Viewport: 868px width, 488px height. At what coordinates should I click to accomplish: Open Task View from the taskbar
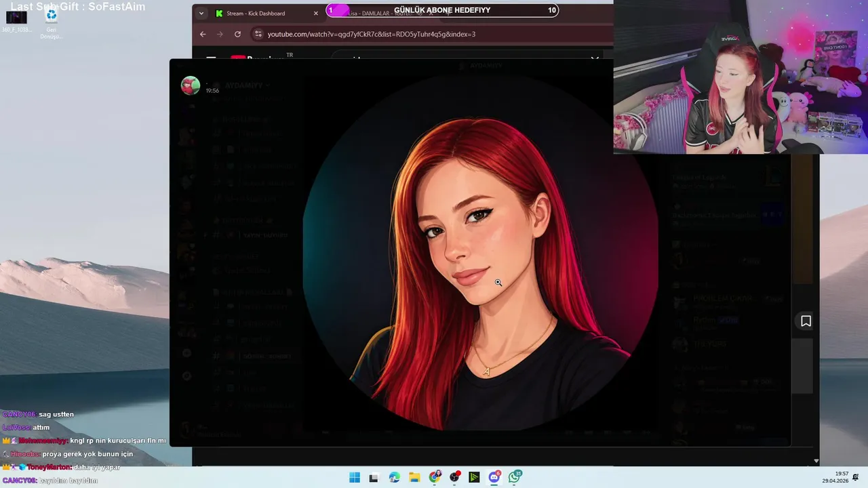(x=374, y=477)
